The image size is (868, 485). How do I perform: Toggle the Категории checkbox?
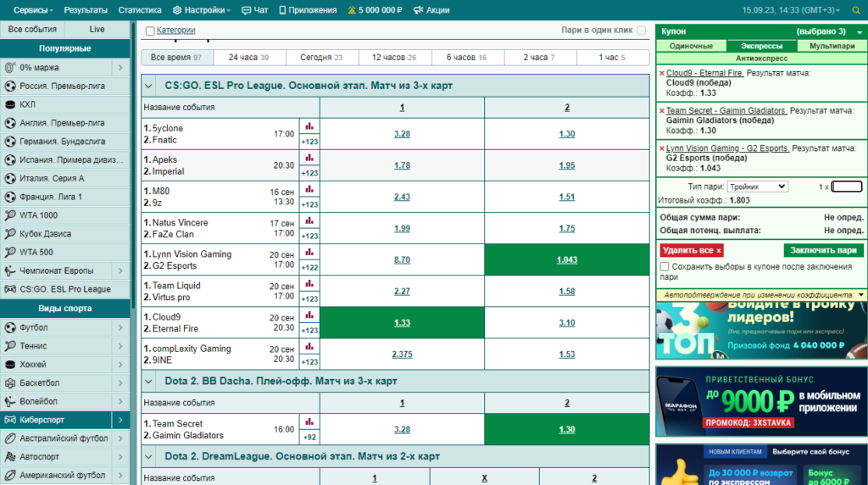[150, 31]
